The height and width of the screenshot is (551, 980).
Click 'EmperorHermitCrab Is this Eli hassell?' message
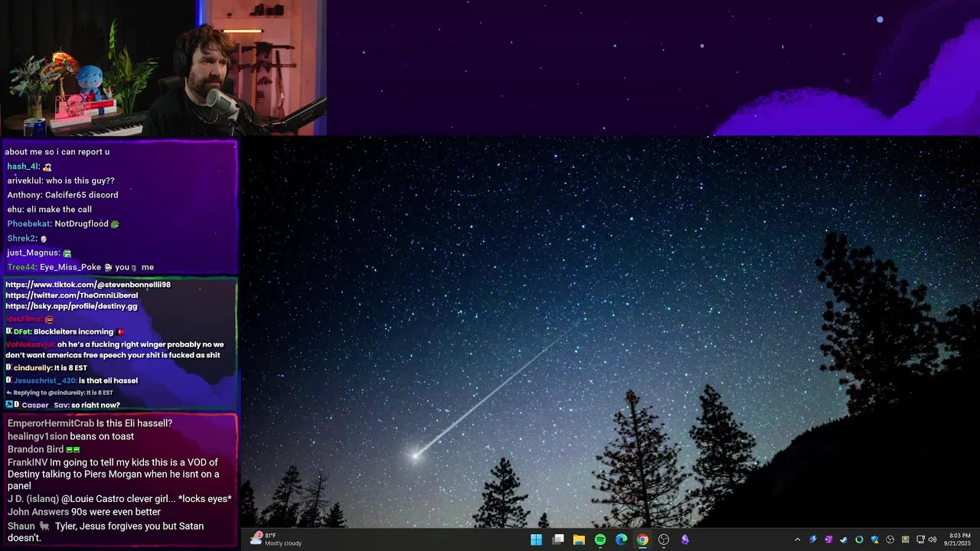coord(90,423)
